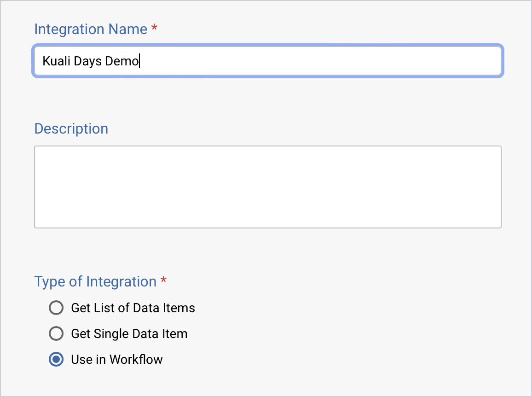The height and width of the screenshot is (397, 532).
Task: Click the selected Use in Workflow radio circle
Action: point(56,359)
